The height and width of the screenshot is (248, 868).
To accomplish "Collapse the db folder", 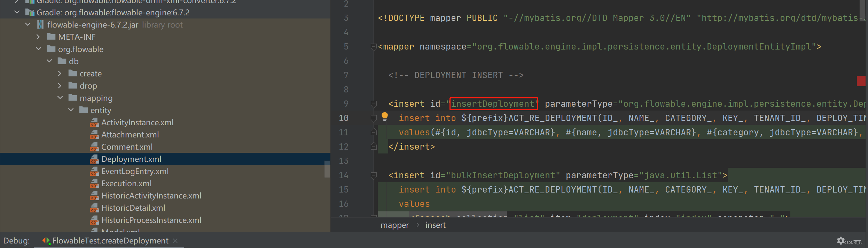I will (49, 61).
